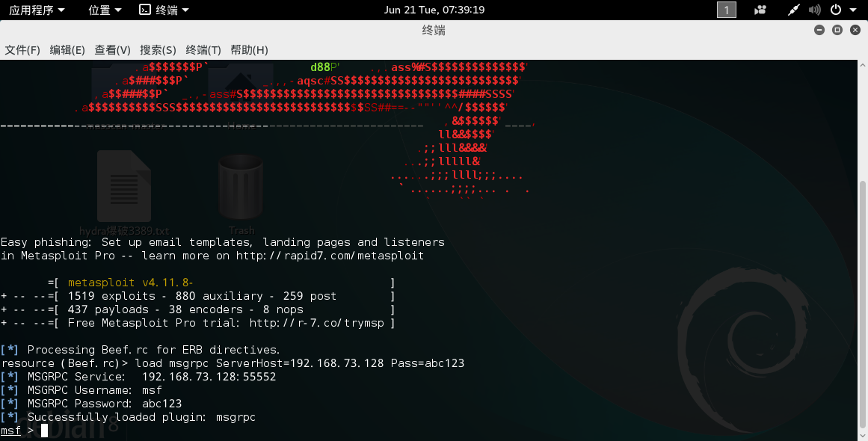The image size is (868, 441).
Task: Close the terminal window
Action: (x=855, y=30)
